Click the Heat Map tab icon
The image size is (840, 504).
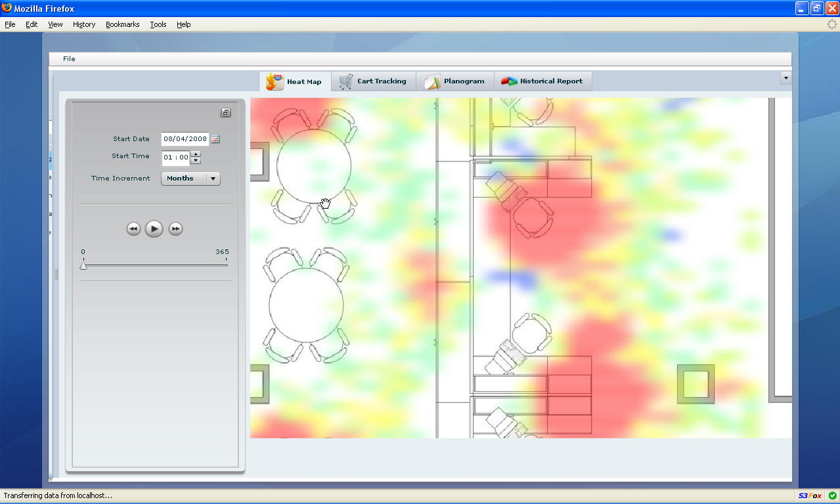[275, 81]
